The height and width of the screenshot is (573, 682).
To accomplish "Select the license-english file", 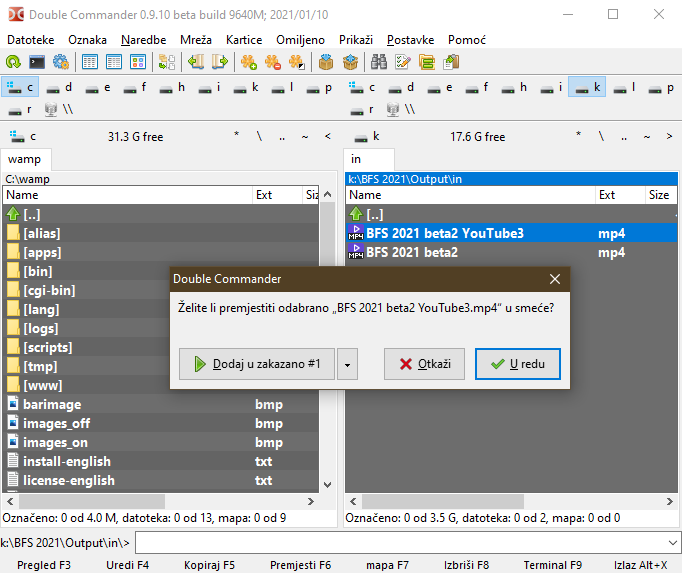I will tap(161, 480).
